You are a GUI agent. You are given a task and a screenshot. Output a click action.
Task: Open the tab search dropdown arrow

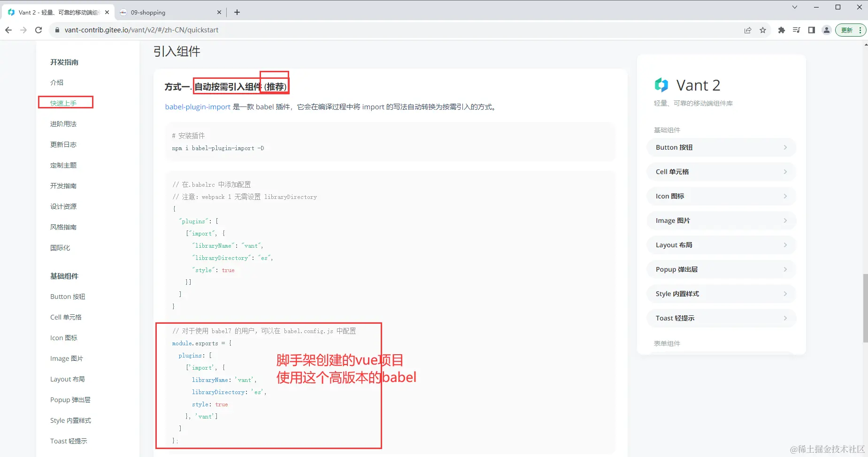(x=794, y=7)
